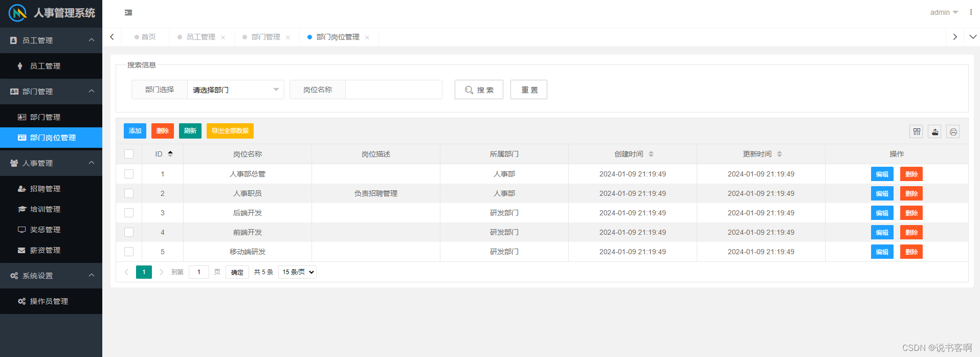Image resolution: width=980 pixels, height=357 pixels.
Task: Click 奖惩管理 monitor icon
Action: click(x=22, y=230)
